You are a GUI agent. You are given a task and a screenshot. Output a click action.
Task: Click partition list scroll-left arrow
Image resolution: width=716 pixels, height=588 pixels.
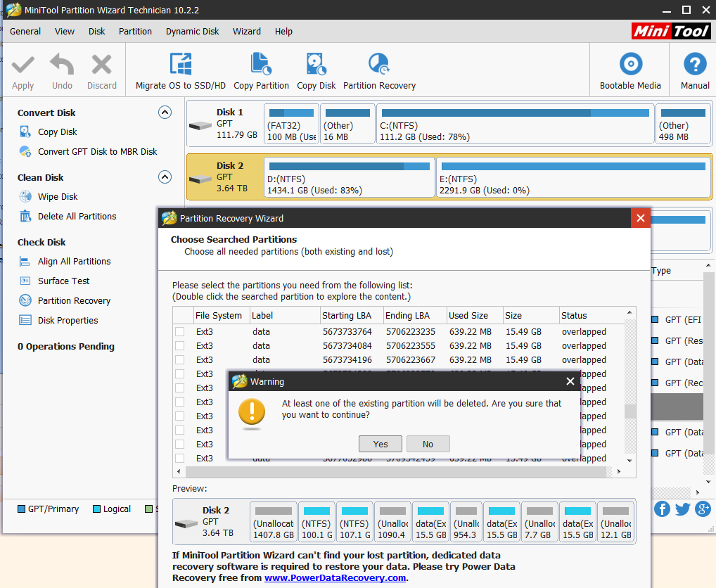tap(179, 471)
